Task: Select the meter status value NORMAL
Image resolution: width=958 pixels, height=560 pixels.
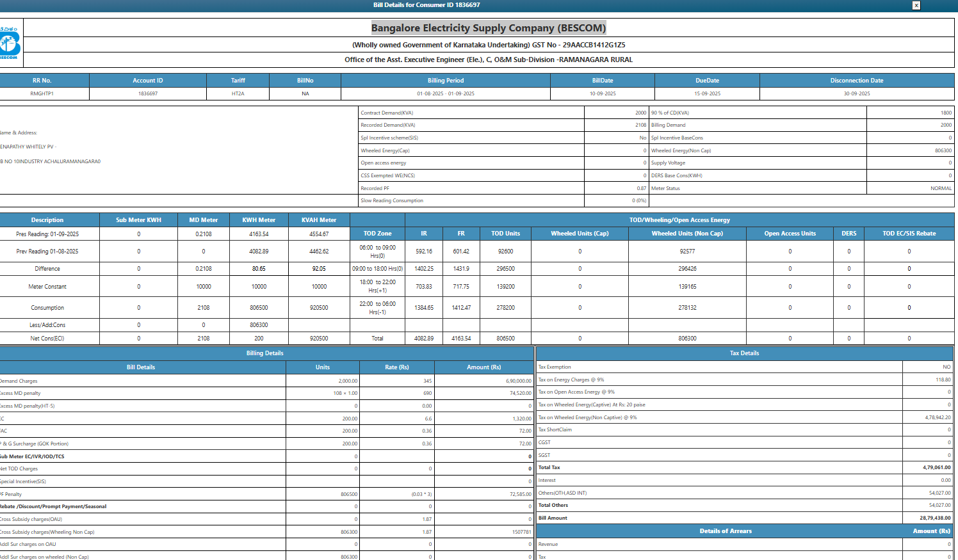Action: click(x=941, y=189)
